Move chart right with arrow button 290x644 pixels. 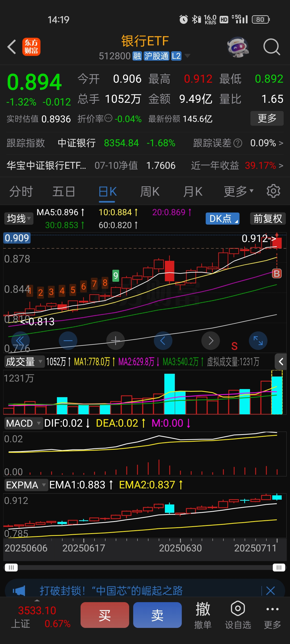click(x=211, y=341)
